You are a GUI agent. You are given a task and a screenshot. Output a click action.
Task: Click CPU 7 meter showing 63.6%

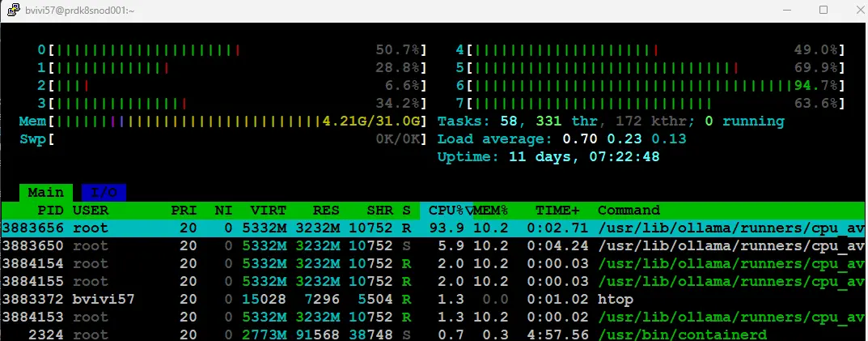click(x=651, y=104)
